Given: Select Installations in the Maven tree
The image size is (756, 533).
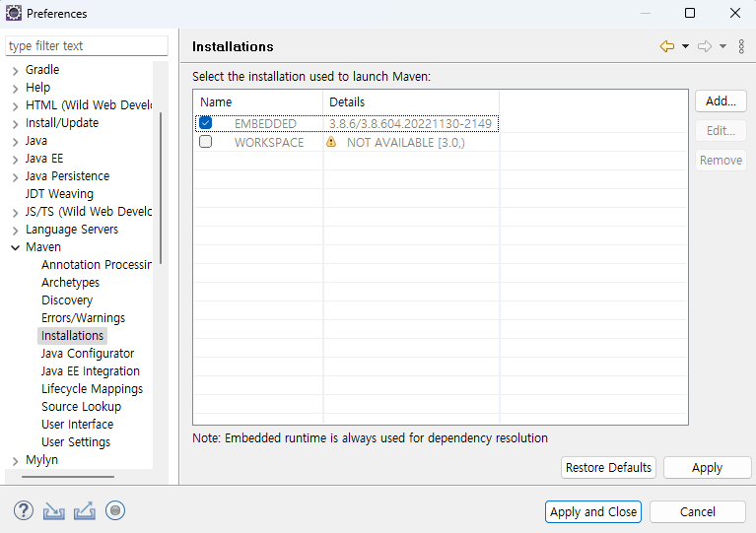Looking at the screenshot, I should click(x=72, y=335).
